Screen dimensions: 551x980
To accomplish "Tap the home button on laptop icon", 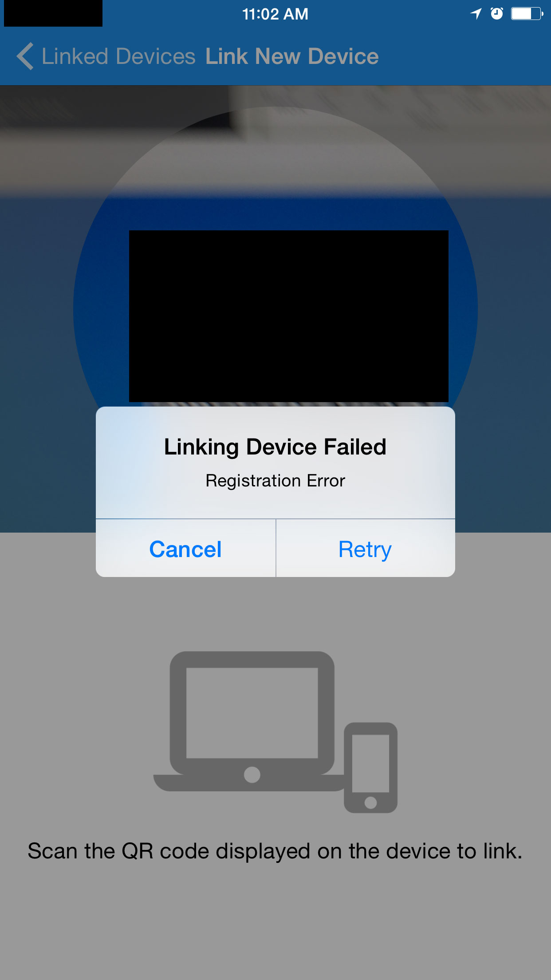I will click(x=252, y=775).
